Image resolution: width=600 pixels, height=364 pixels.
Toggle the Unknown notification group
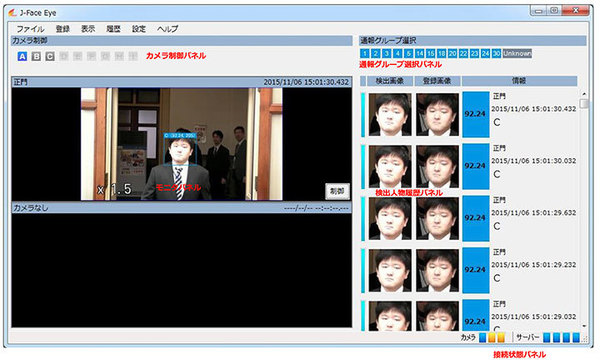[517, 54]
